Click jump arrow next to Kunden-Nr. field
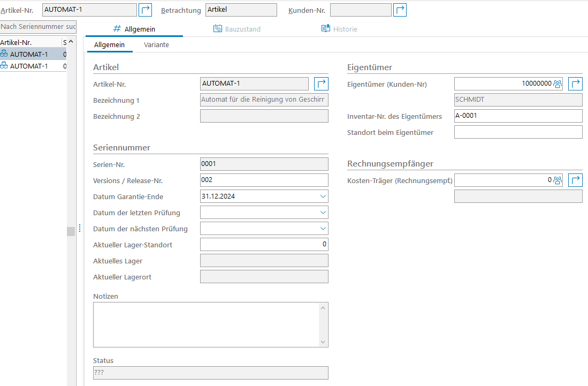The image size is (588, 386). (x=400, y=10)
